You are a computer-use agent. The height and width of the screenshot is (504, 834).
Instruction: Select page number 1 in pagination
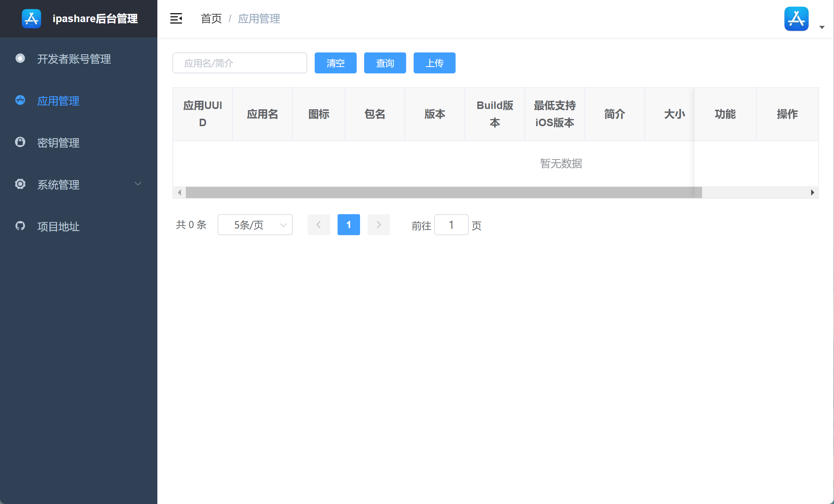[x=349, y=225]
